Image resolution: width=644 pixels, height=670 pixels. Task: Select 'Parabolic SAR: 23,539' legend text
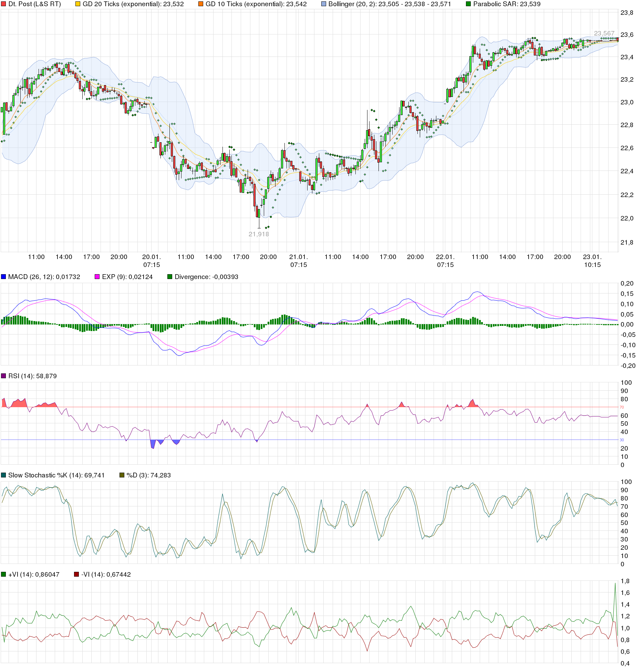coord(507,4)
